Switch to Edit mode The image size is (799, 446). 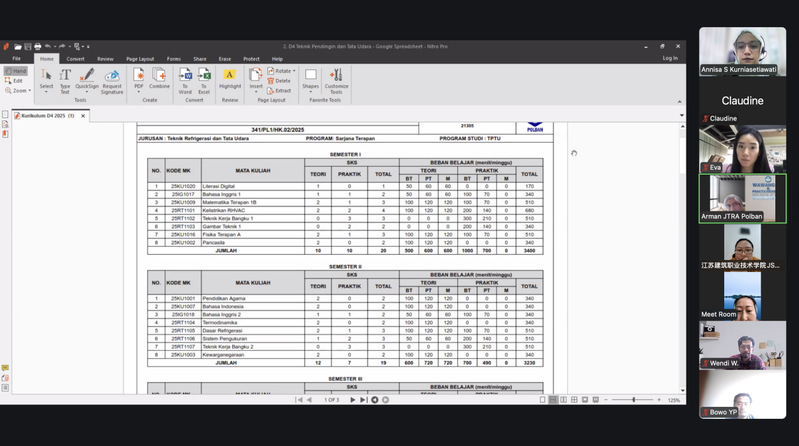click(x=17, y=81)
